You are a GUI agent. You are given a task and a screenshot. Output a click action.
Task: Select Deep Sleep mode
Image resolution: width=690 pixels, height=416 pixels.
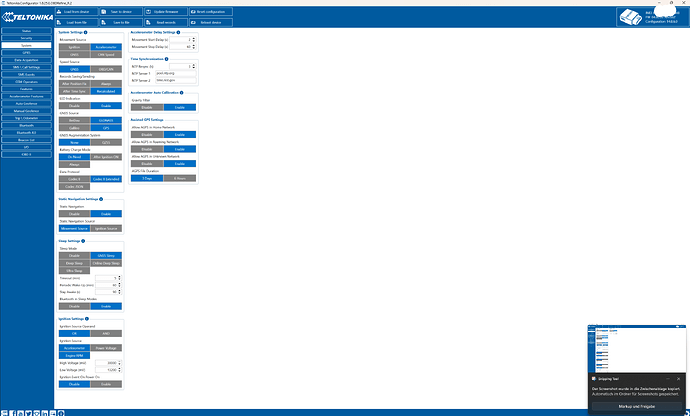point(74,263)
